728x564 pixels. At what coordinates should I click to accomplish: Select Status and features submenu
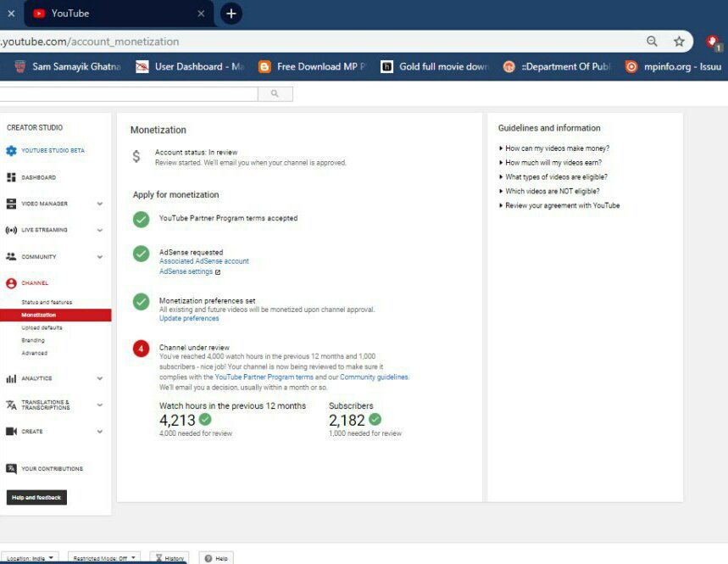point(47,302)
